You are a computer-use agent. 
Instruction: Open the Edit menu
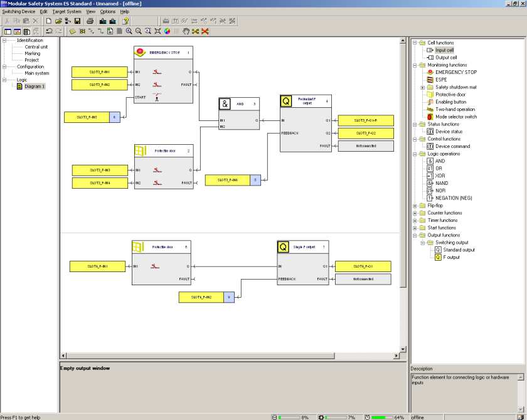pyautogui.click(x=44, y=11)
